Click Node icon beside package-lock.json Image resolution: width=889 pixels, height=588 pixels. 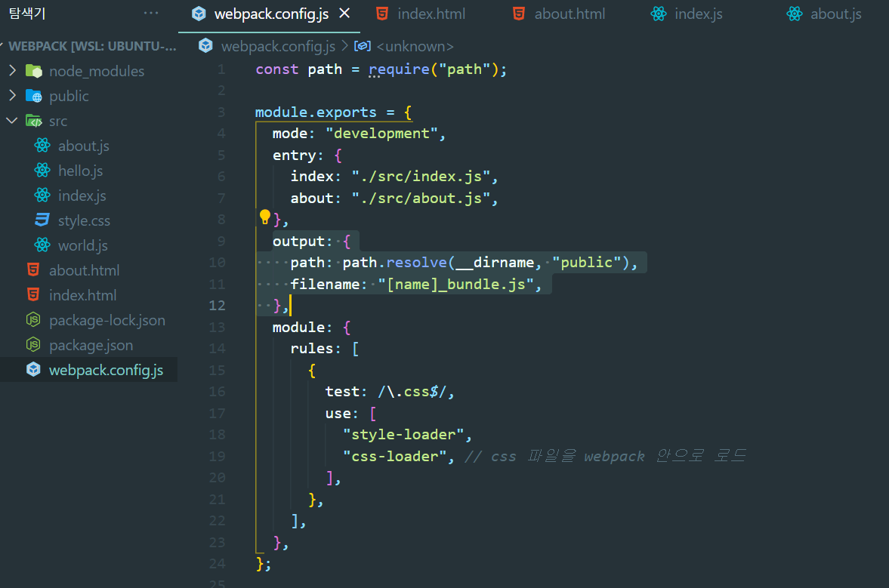[33, 320]
